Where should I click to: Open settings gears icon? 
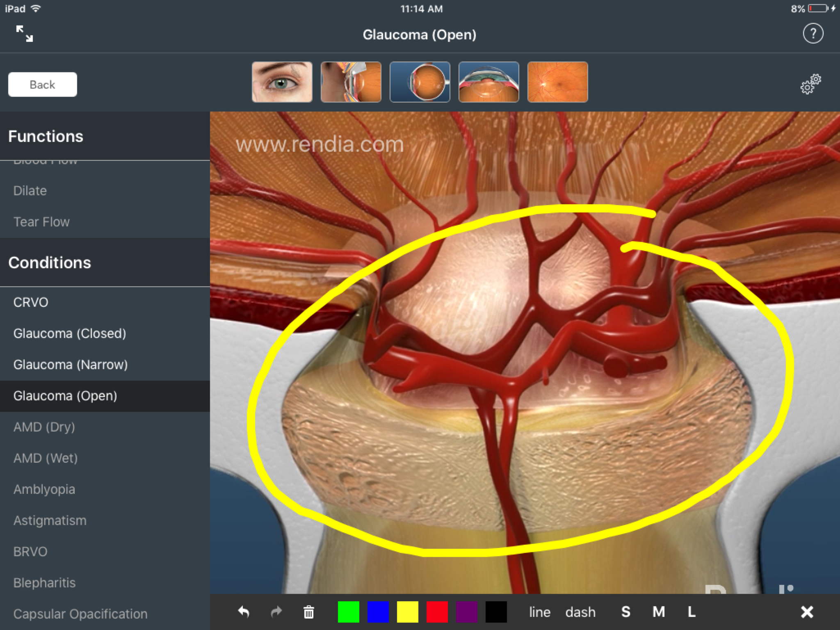pos(811,84)
